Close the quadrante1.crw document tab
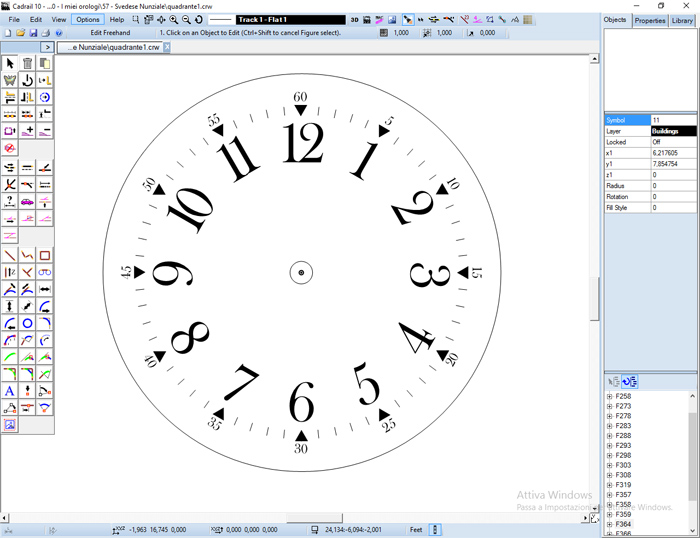 (x=167, y=47)
